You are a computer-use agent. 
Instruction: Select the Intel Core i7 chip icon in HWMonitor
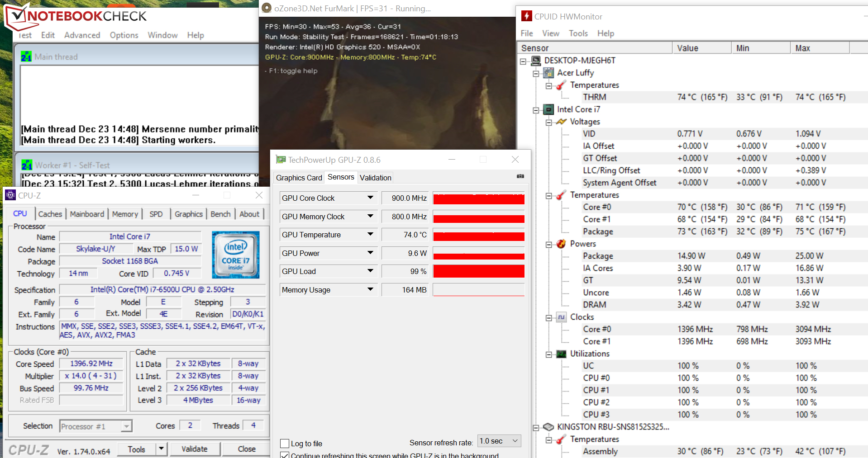[548, 109]
